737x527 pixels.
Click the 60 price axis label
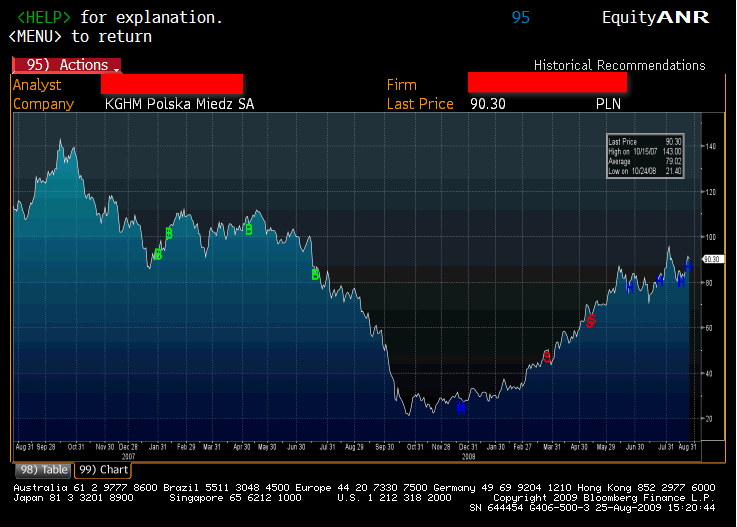(x=709, y=328)
